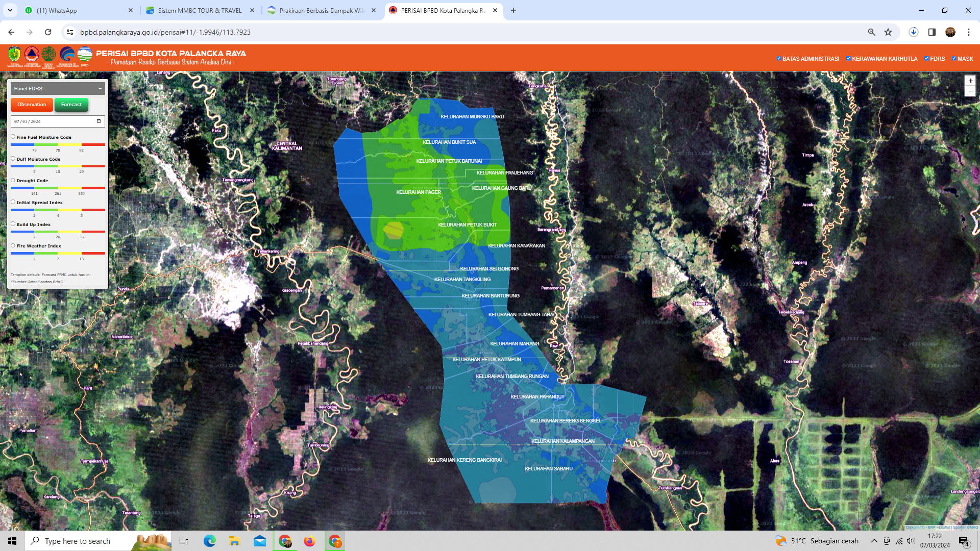Click the Diskominfo Kota Palangka Raya logo

point(67,56)
